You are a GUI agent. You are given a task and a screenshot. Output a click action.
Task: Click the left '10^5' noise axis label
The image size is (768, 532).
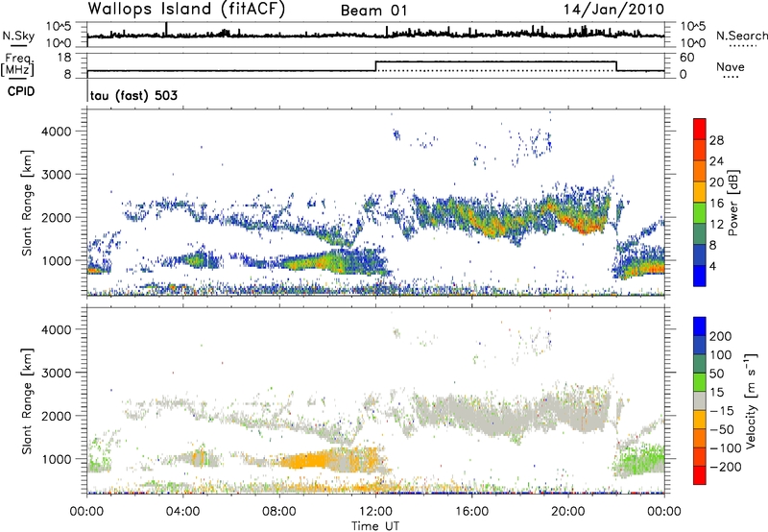(59, 27)
